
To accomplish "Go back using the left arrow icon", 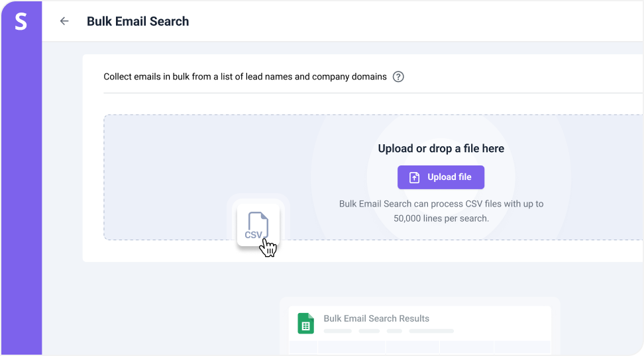I will [64, 21].
